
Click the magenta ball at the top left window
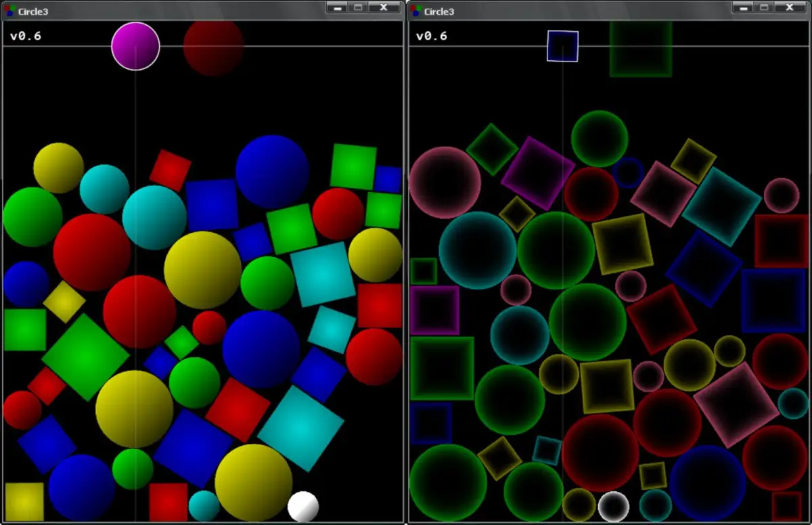coord(135,46)
